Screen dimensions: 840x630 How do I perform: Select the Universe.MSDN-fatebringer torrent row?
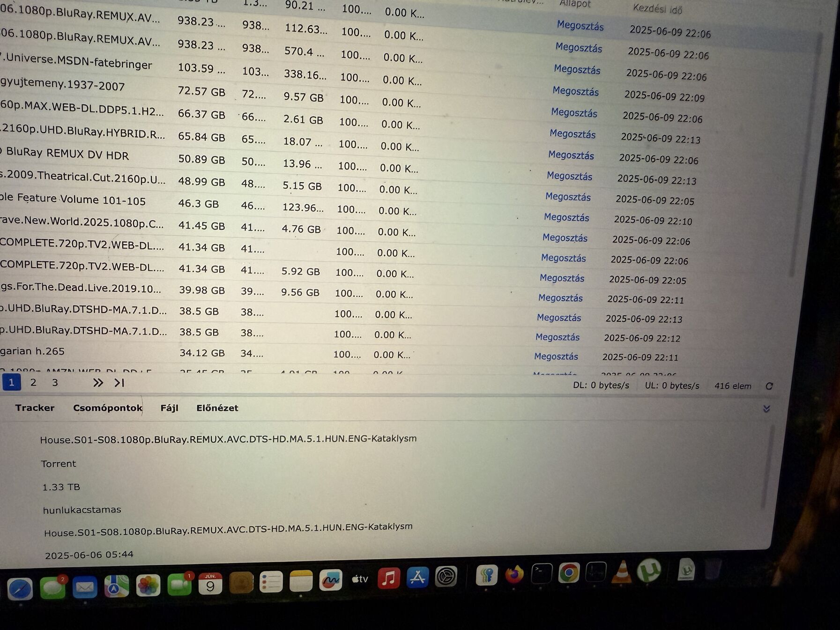pyautogui.click(x=77, y=61)
